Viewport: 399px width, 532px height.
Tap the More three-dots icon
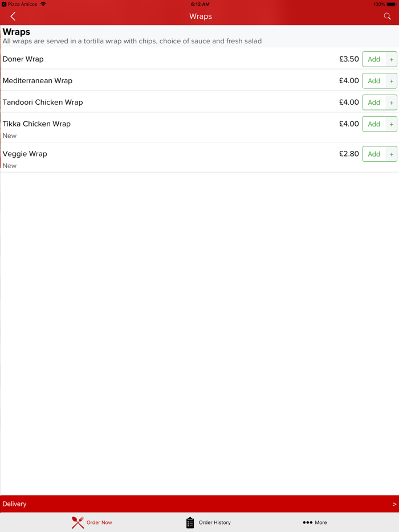pos(307,522)
